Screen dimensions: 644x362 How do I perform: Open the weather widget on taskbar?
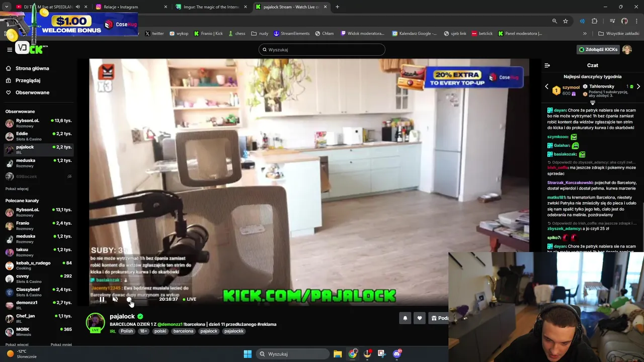(21, 354)
